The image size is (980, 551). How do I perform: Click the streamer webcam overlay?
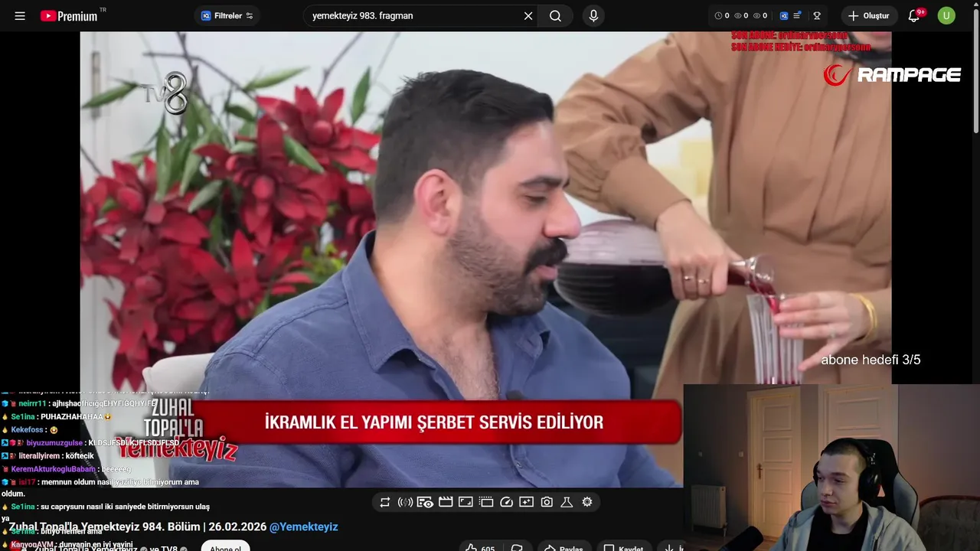click(x=831, y=468)
